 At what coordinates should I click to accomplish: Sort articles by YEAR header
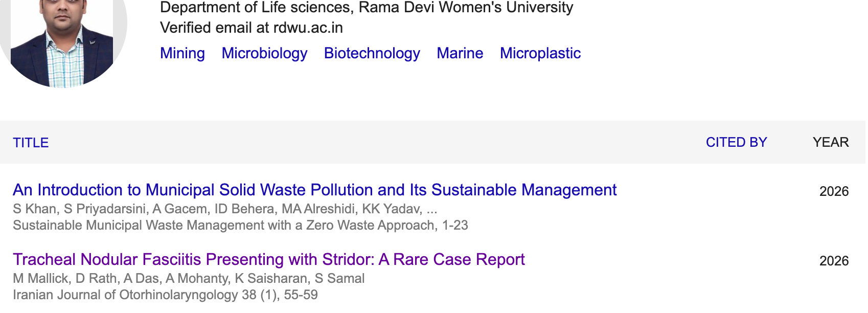(x=830, y=142)
